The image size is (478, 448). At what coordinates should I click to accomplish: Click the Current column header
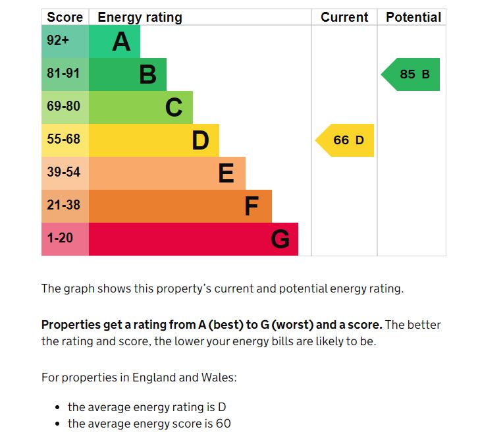(344, 18)
